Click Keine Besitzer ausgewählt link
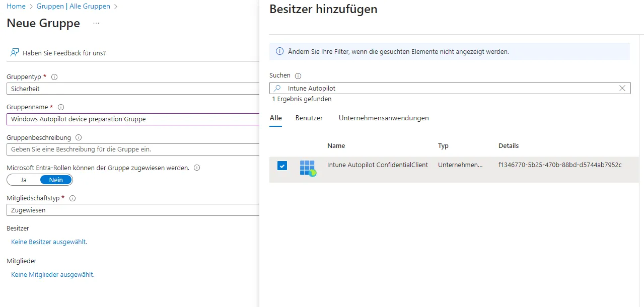The image size is (644, 307). pyautogui.click(x=49, y=242)
